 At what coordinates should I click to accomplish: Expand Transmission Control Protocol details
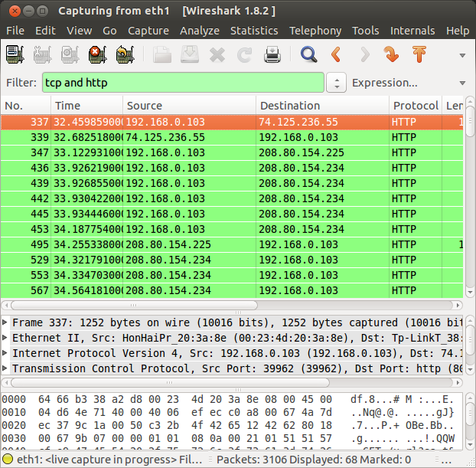5,368
